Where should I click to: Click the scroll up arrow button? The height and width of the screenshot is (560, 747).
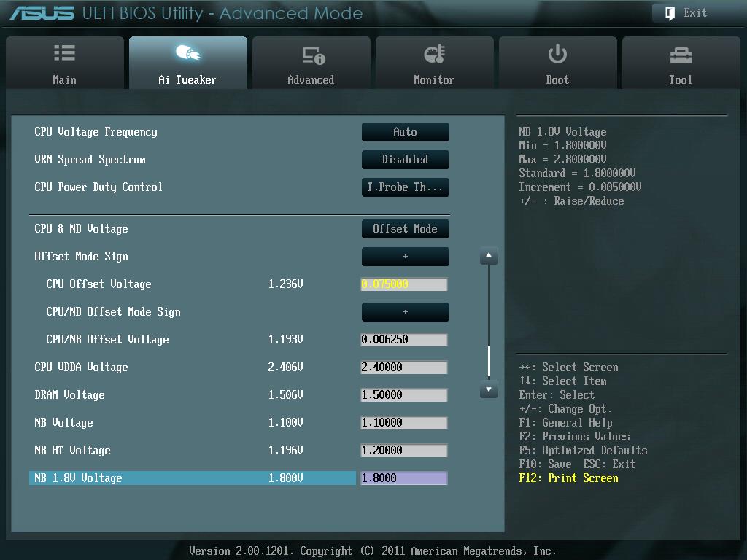489,256
